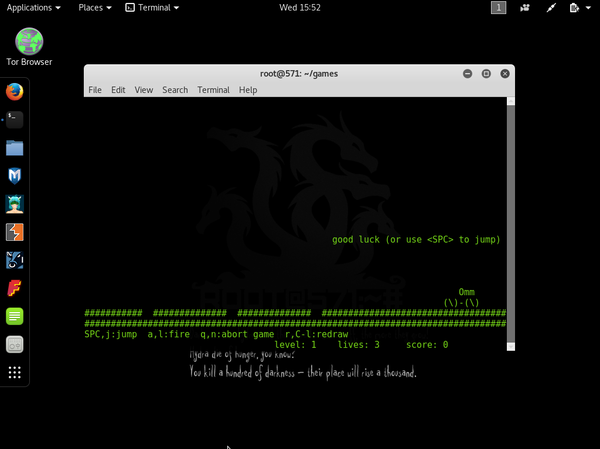The image size is (600, 449).
Task: Expand the Places menu
Action: (x=95, y=7)
